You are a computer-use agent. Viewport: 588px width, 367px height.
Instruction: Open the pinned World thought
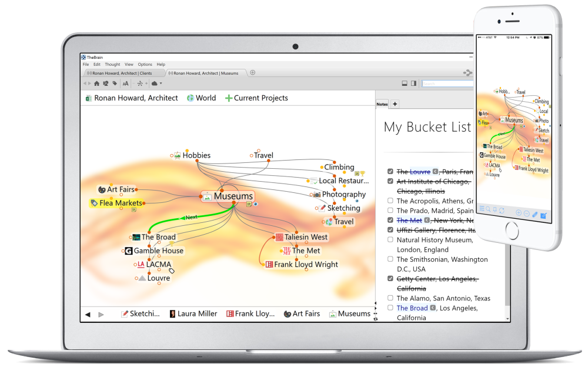[x=201, y=98]
